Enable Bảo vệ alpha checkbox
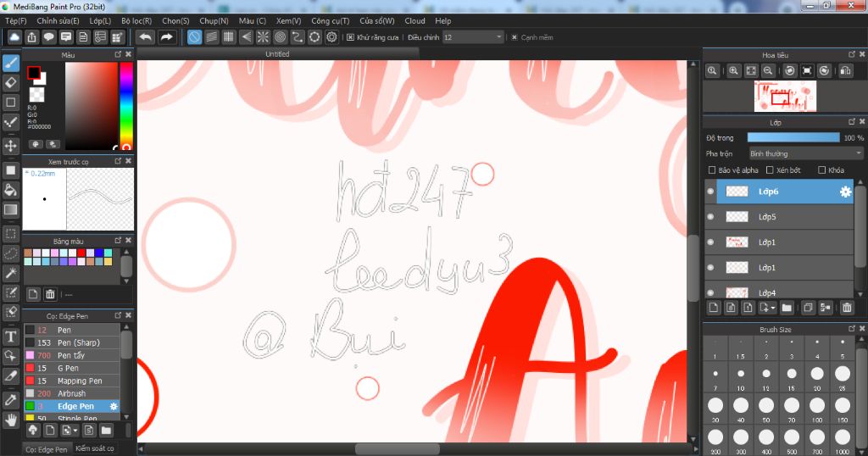Viewport: 868px width, 456px height. click(x=712, y=170)
